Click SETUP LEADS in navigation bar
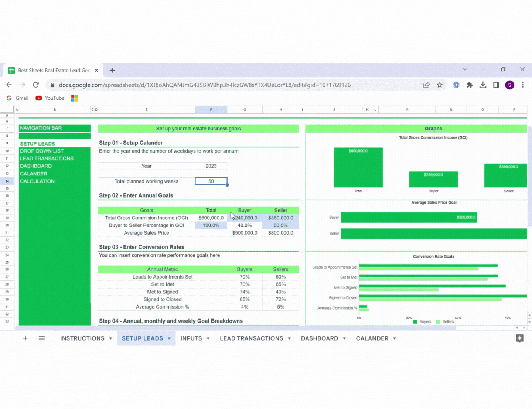Image resolution: width=532 pixels, height=409 pixels. (37, 144)
